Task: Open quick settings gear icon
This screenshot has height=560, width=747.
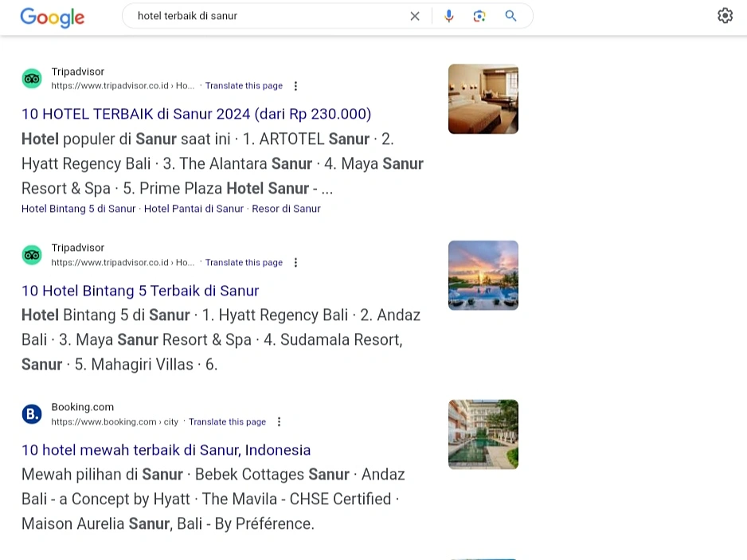Action: (x=725, y=16)
